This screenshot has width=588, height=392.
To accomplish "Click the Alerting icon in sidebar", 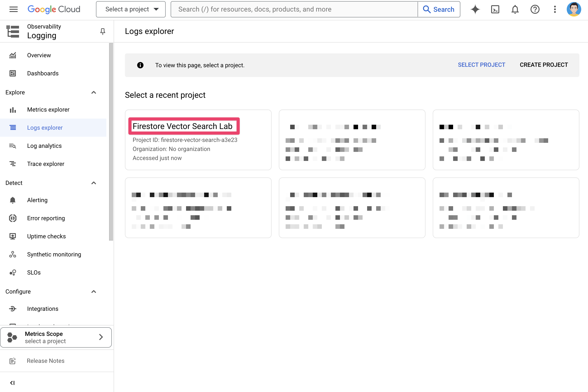I will tap(12, 200).
